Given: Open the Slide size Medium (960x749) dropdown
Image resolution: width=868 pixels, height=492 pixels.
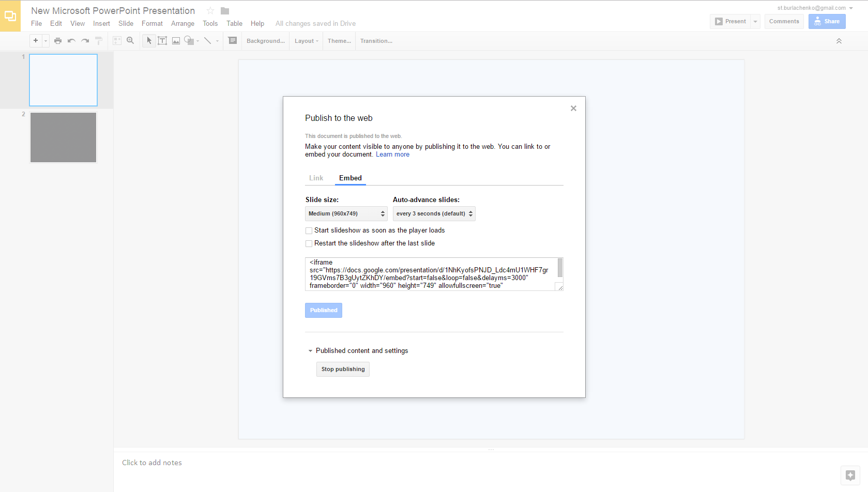Looking at the screenshot, I should (x=346, y=213).
